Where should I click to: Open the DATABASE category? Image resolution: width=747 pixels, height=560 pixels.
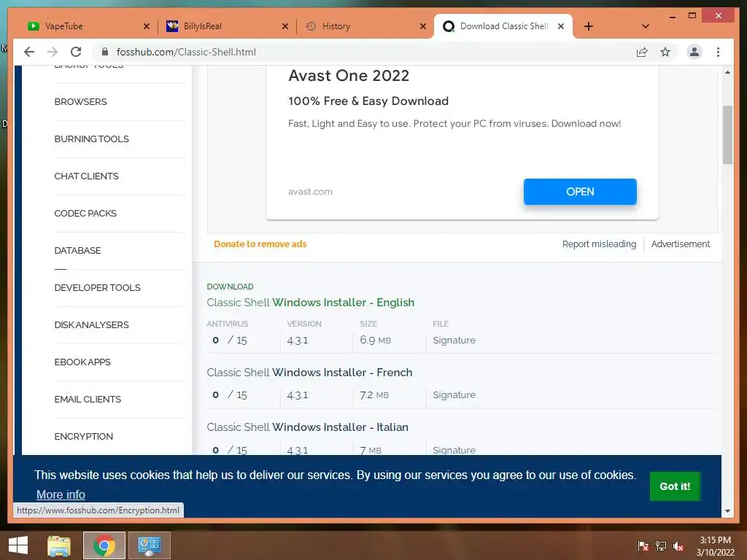(77, 251)
